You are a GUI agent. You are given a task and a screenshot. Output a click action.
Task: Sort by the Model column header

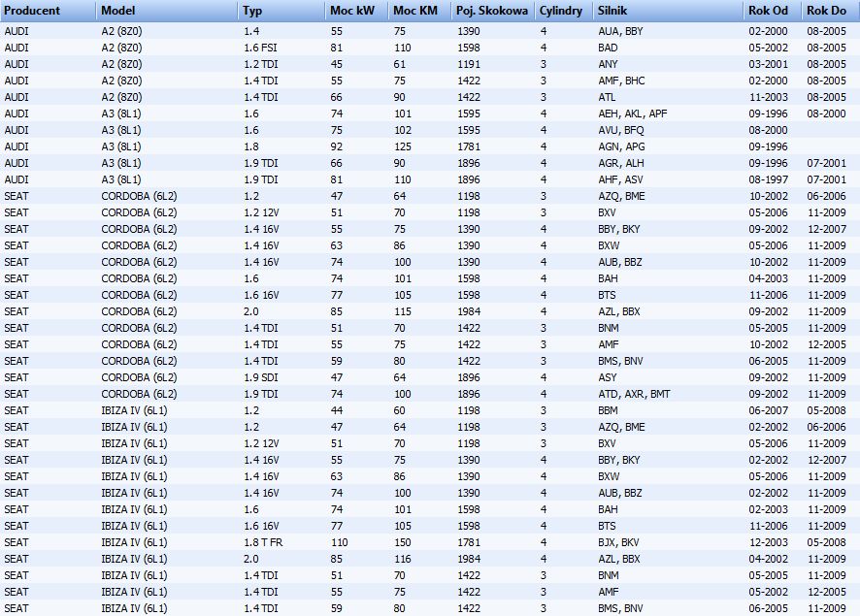point(168,11)
